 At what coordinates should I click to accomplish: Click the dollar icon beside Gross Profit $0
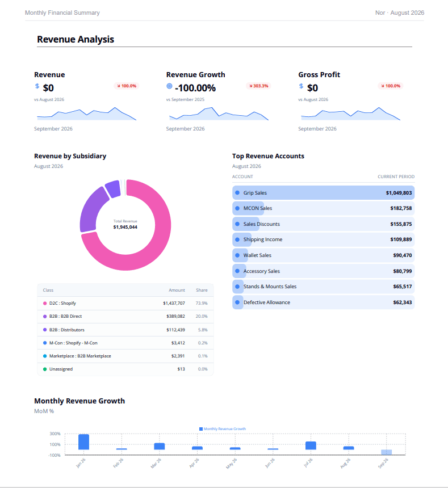pyautogui.click(x=301, y=86)
